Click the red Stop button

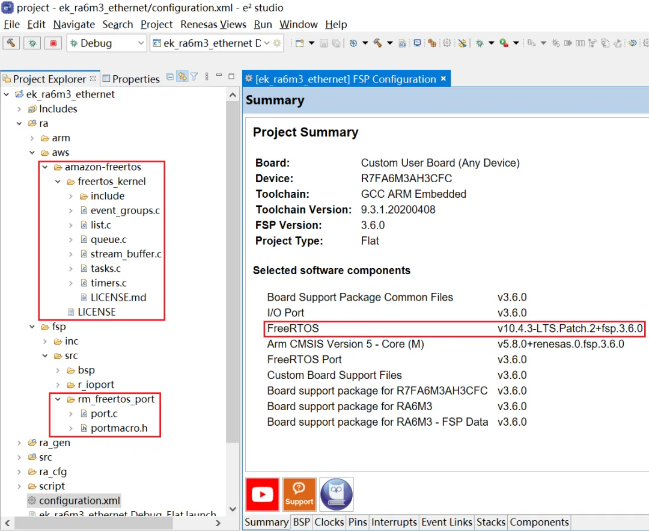(x=53, y=43)
